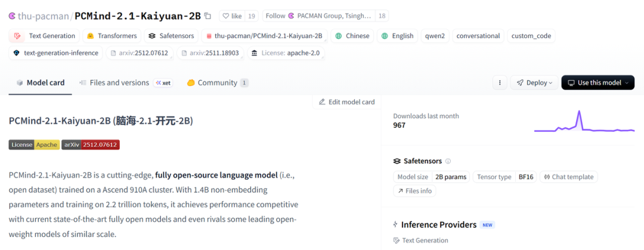Screen dimensions: 644x250
Task: Select the qwen2 tag
Action: pyautogui.click(x=435, y=36)
